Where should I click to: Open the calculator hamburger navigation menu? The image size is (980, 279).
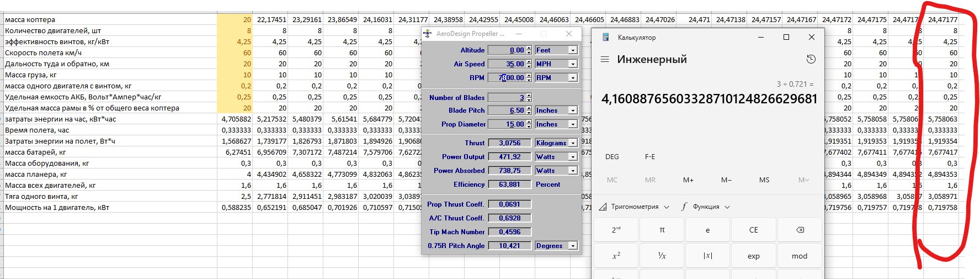click(x=605, y=59)
